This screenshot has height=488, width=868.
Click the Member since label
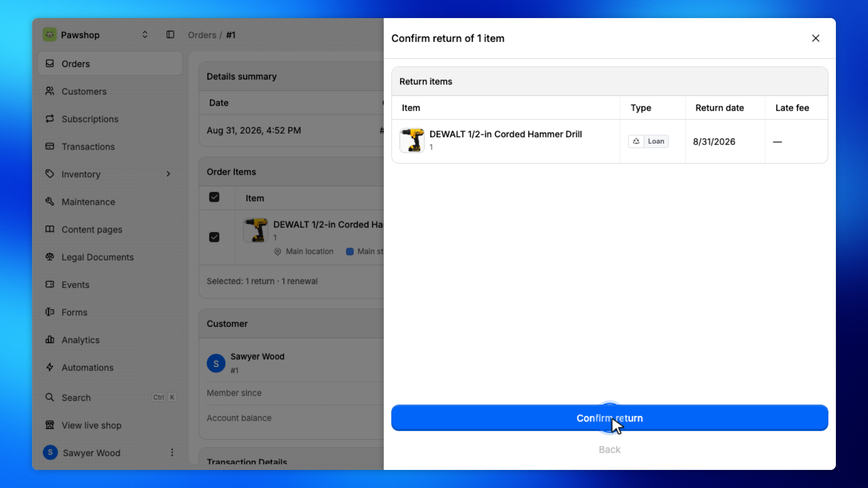[x=234, y=393]
